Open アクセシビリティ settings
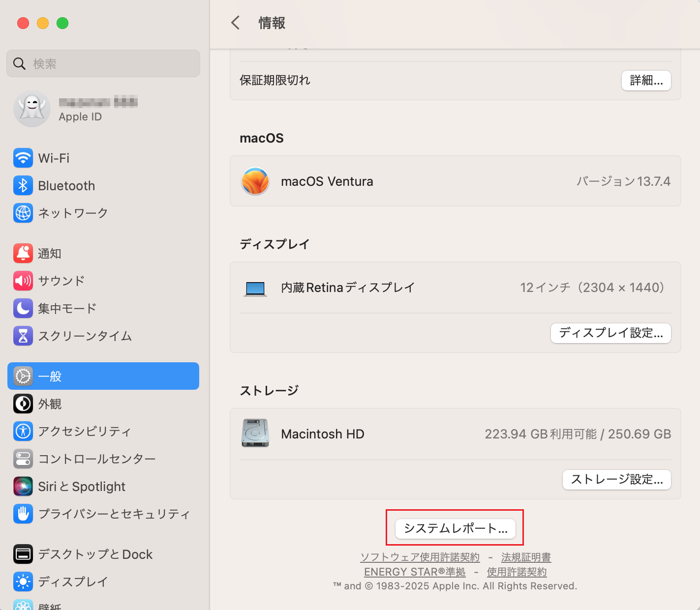 tap(85, 431)
